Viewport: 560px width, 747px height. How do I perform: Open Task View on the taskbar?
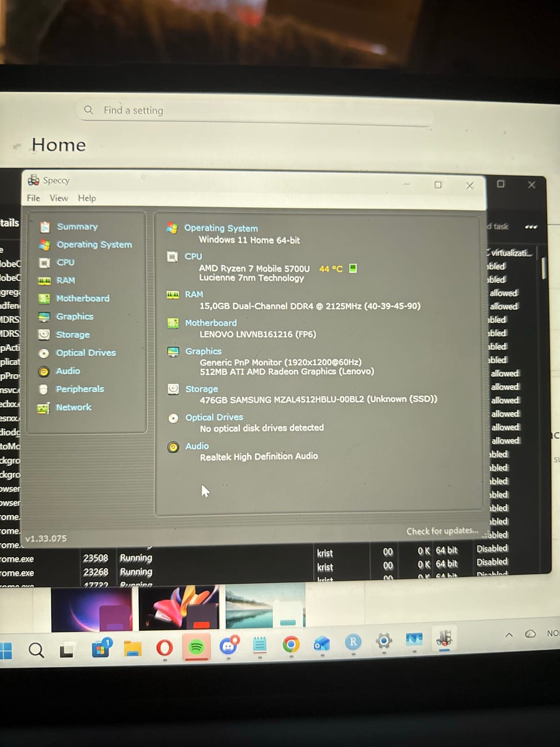(x=66, y=650)
